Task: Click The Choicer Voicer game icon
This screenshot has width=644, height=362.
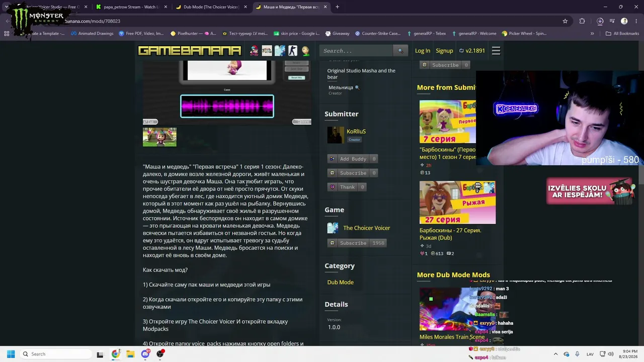Action: click(333, 228)
